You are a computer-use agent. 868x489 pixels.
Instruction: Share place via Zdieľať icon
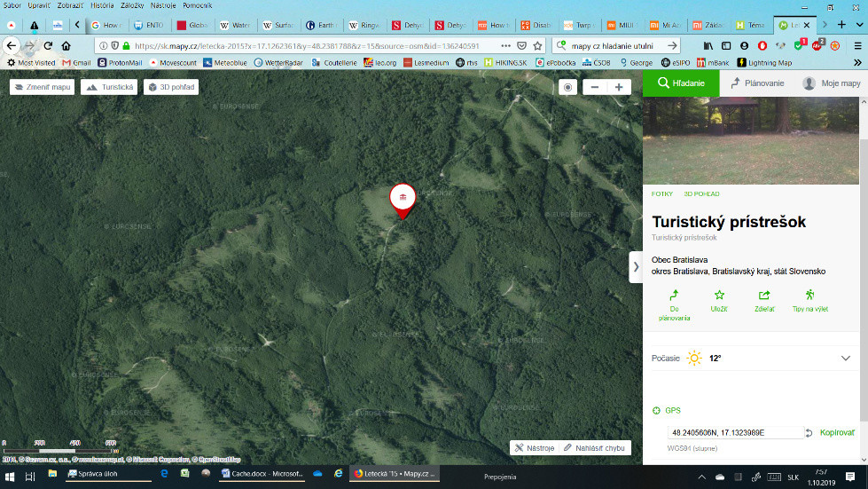pos(764,301)
